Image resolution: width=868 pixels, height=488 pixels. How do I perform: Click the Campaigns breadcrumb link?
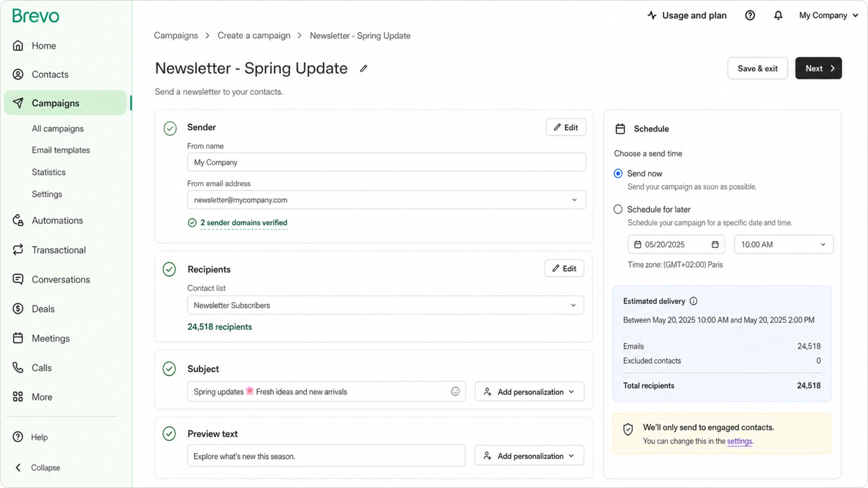point(176,36)
